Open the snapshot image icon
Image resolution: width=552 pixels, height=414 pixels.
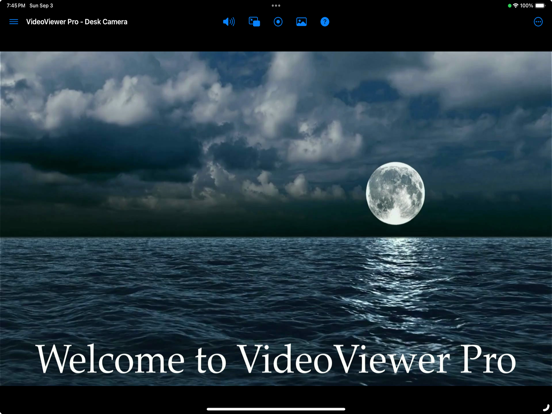(x=301, y=22)
